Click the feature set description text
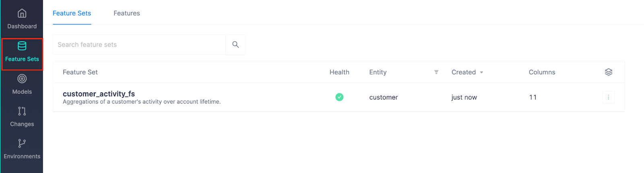Image resolution: width=644 pixels, height=173 pixels. point(142,102)
